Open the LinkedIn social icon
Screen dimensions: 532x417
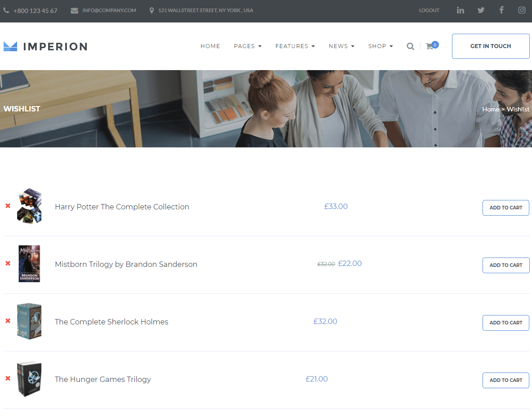pos(460,10)
